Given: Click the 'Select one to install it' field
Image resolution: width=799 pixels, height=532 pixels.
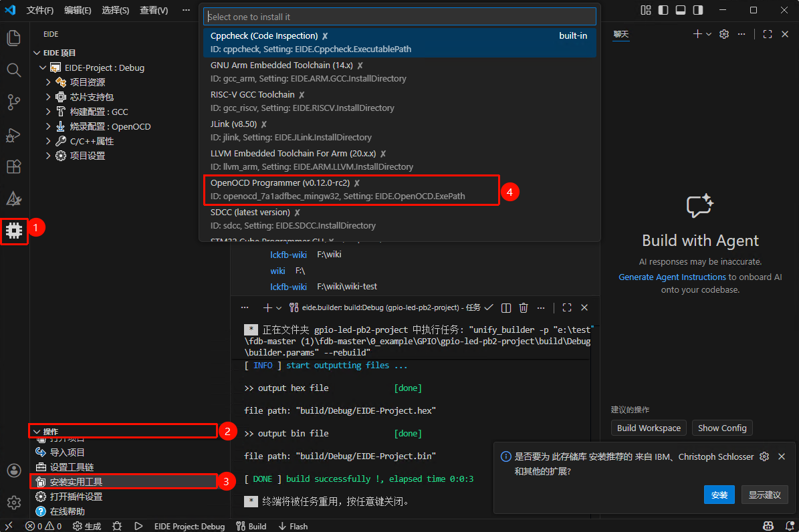Looking at the screenshot, I should click(x=399, y=17).
